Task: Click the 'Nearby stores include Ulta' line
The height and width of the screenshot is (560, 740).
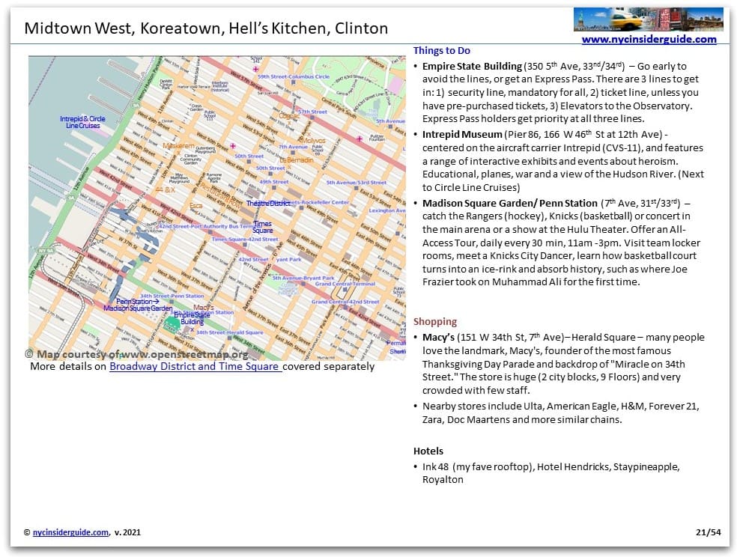Action: 561,413
